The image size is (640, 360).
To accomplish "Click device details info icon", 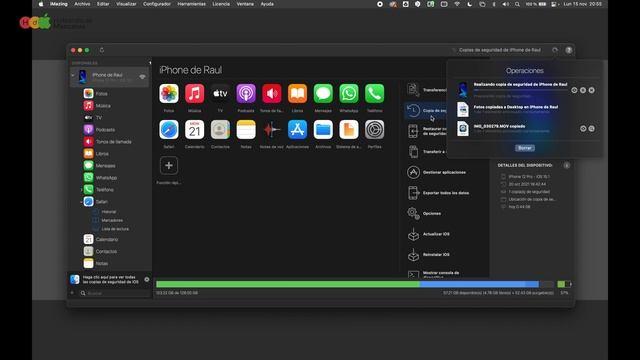I will tap(567, 165).
